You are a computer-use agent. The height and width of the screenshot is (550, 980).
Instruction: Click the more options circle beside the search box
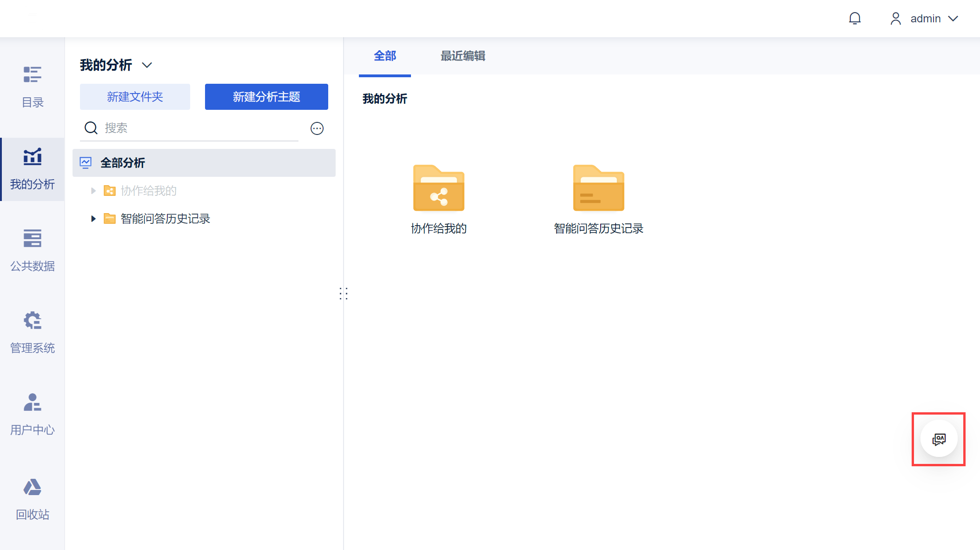pyautogui.click(x=317, y=128)
